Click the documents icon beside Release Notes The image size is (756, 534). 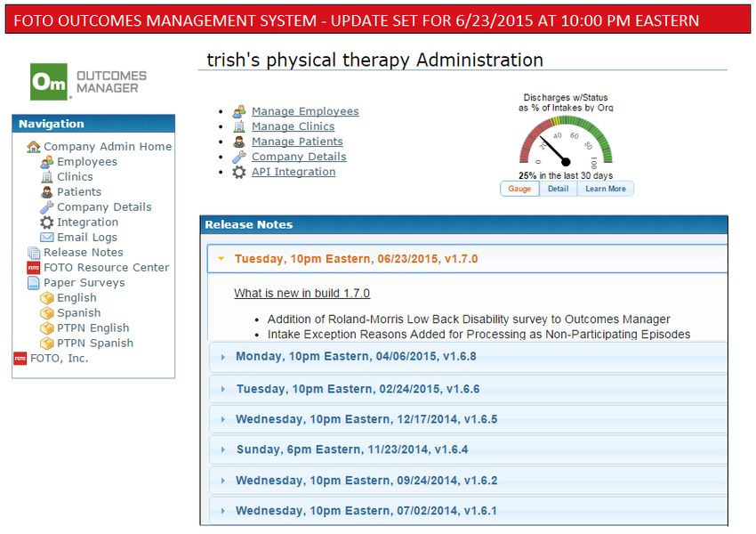click(34, 253)
